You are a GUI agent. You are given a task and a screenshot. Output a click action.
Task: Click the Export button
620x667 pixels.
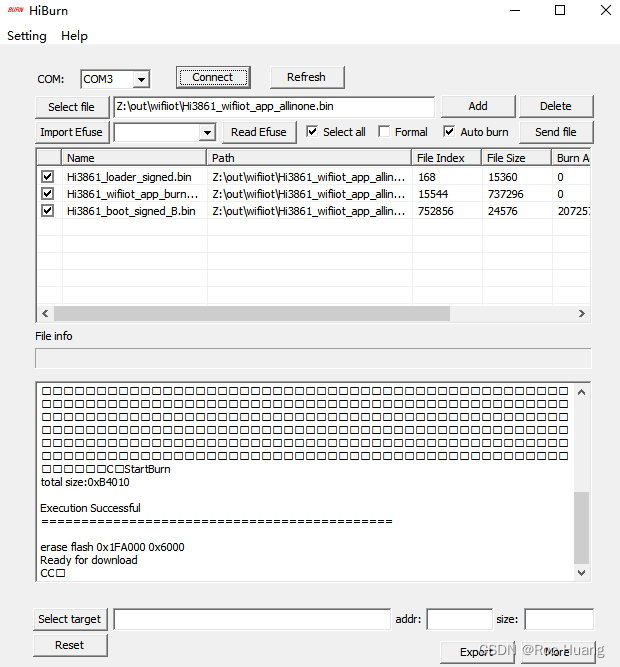(477, 652)
